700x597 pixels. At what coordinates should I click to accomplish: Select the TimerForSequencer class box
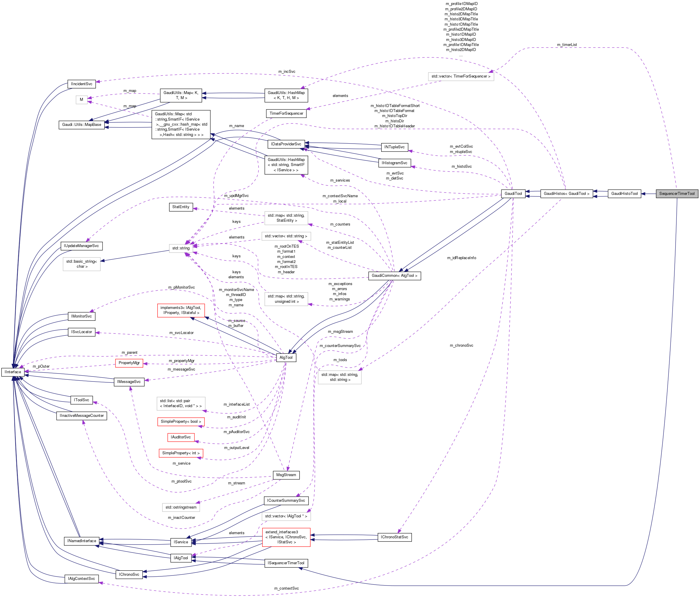point(286,113)
